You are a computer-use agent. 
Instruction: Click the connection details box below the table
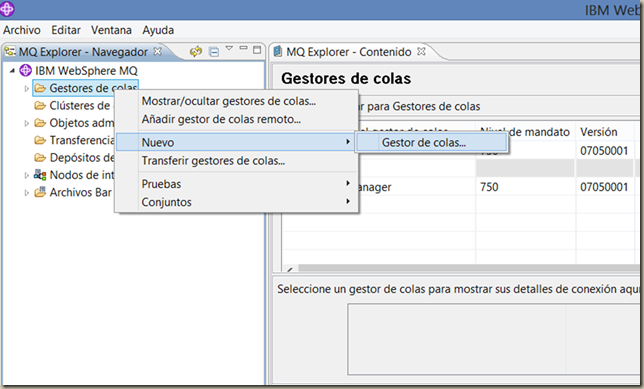coord(493,339)
